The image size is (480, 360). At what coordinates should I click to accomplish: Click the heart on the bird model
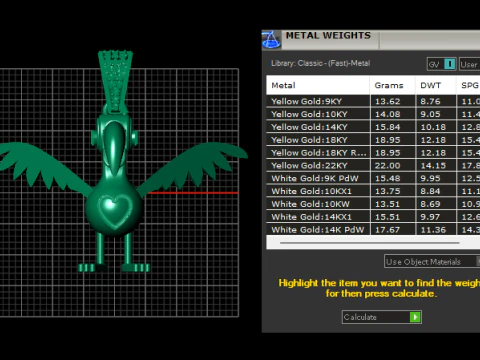[x=115, y=210]
